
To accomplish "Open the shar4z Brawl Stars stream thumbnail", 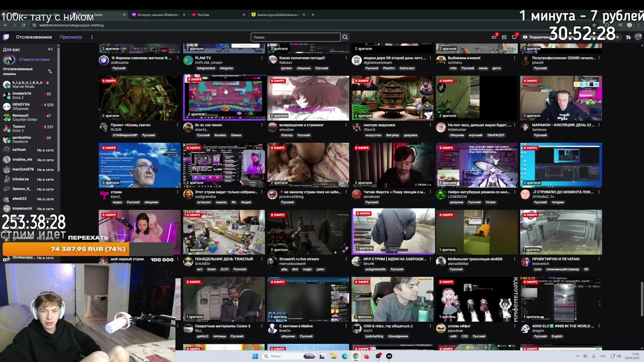I will point(224,98).
